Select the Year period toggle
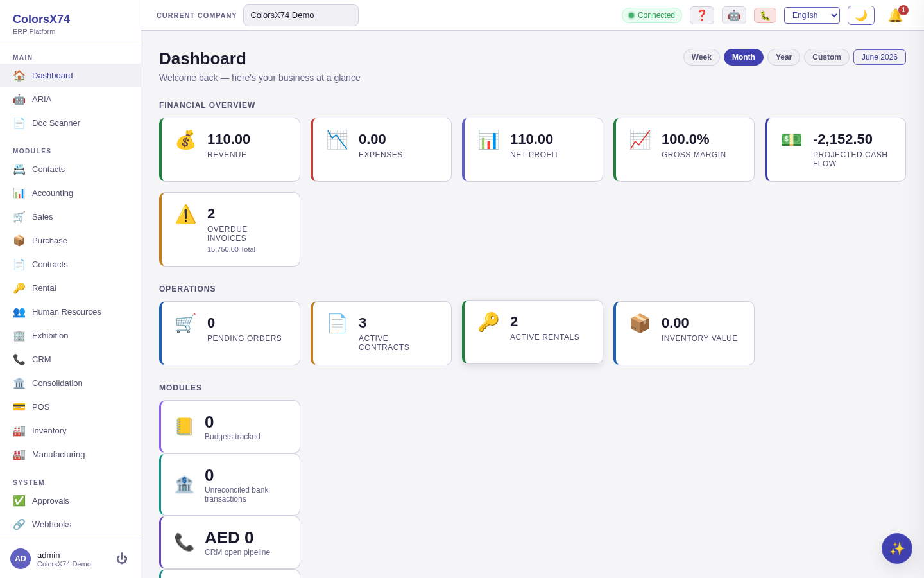Viewport: 924px width, 578px height. point(783,57)
